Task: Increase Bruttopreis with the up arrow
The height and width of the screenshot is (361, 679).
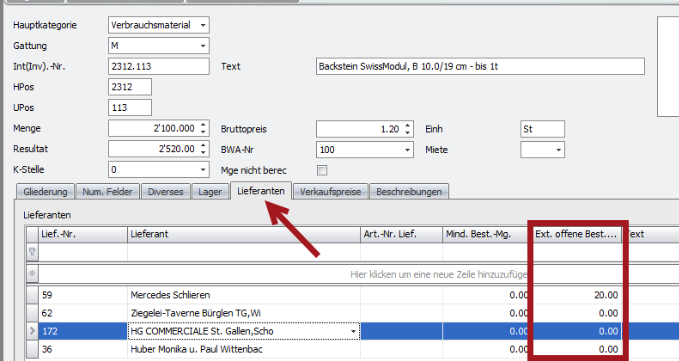Action: [407, 126]
